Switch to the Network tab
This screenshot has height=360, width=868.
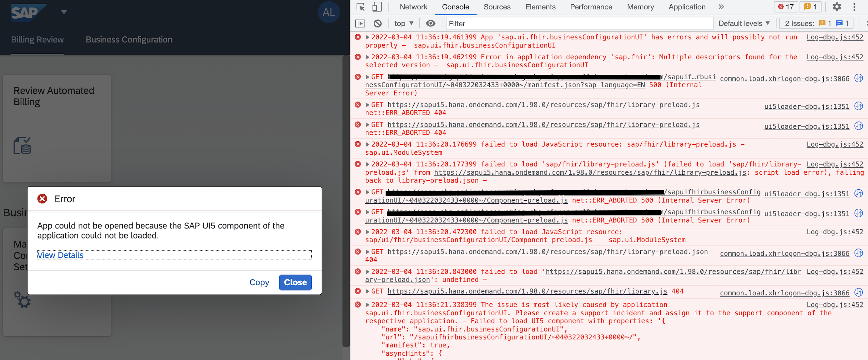[x=413, y=7]
